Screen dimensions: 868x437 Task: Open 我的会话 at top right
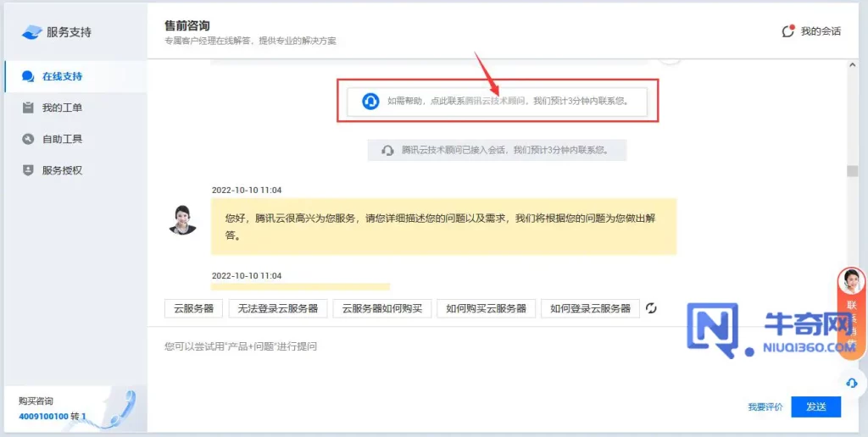(x=811, y=31)
